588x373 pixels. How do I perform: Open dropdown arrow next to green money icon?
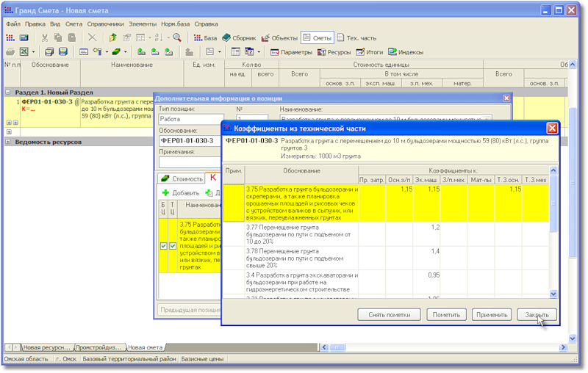(125, 52)
